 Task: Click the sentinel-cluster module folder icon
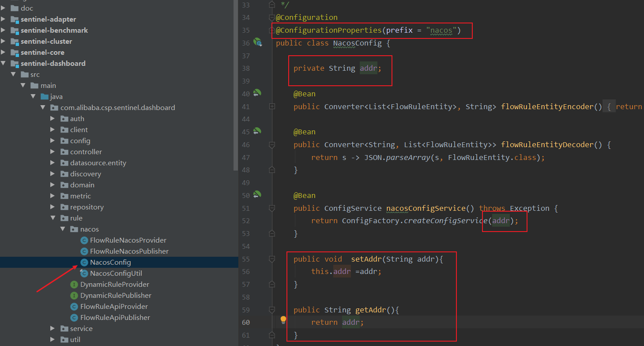(14, 42)
